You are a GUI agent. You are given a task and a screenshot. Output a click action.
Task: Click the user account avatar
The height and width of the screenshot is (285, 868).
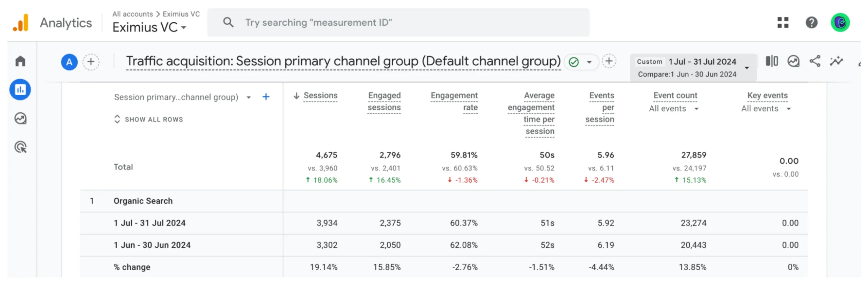coord(840,22)
